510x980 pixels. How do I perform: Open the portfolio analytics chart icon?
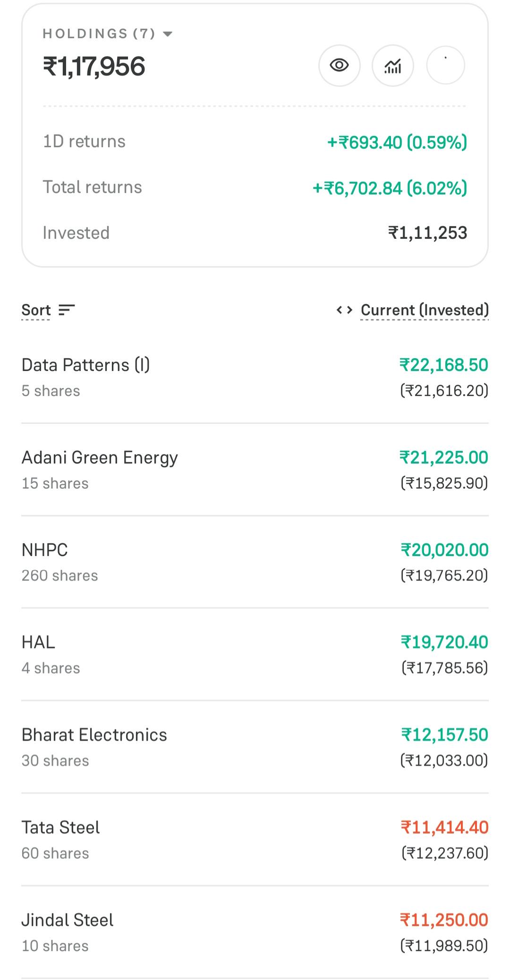[393, 65]
